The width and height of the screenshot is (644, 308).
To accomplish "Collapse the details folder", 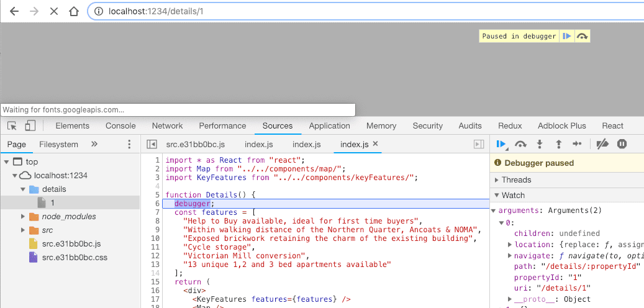I will pyautogui.click(x=23, y=189).
